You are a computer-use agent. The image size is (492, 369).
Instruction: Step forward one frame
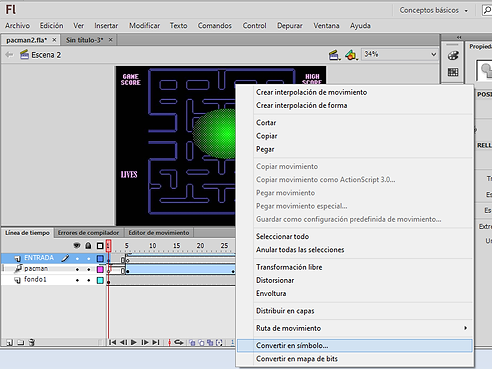pyautogui.click(x=145, y=342)
